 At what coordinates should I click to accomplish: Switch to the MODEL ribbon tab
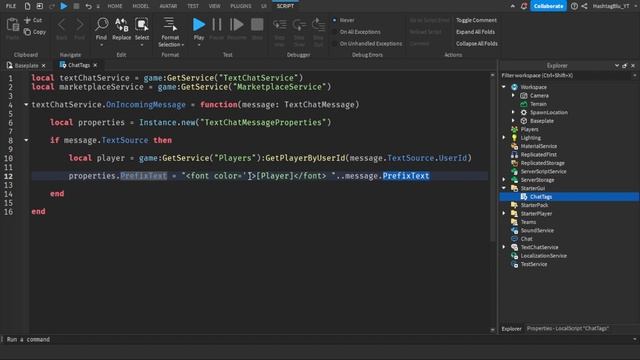click(x=141, y=6)
